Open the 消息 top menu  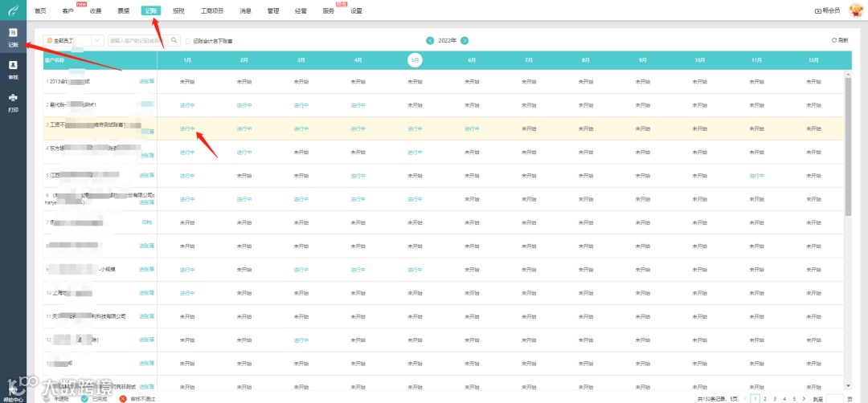point(246,10)
